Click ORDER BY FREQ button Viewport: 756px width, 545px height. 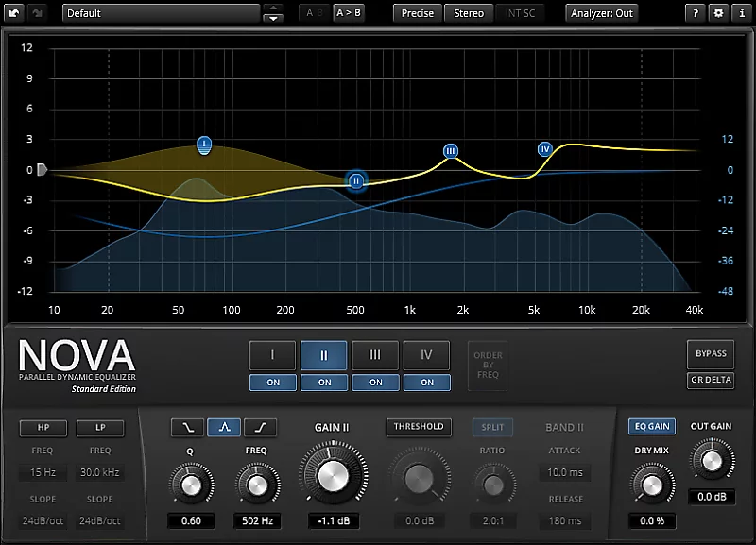488,365
